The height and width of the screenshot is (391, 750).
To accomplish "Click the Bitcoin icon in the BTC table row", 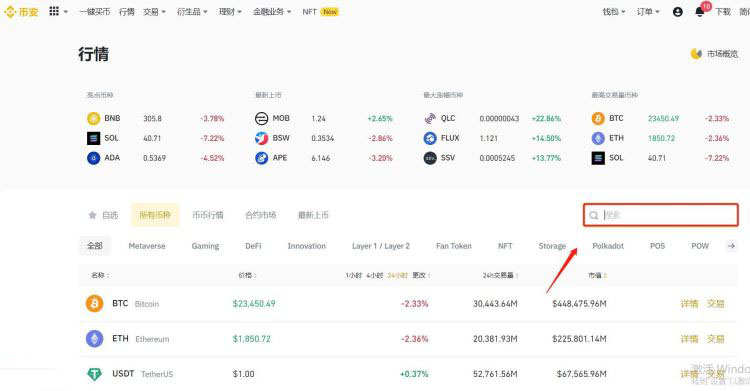I will (x=94, y=303).
